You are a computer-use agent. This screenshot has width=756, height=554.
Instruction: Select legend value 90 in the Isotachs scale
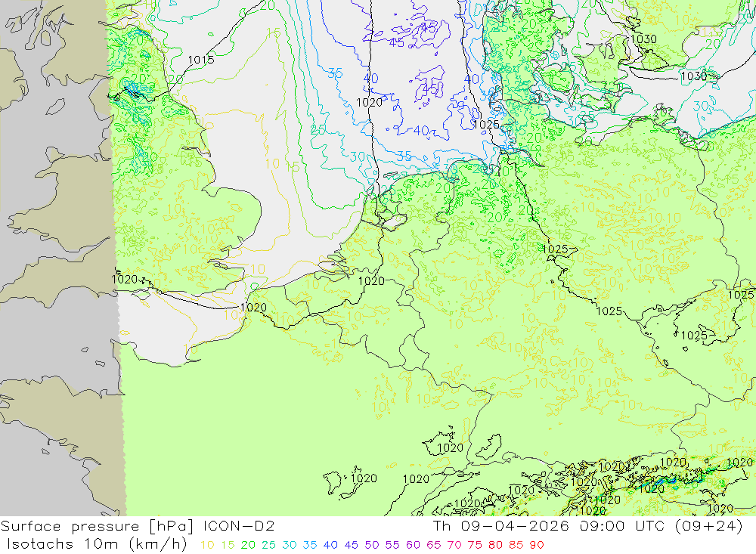point(537,545)
